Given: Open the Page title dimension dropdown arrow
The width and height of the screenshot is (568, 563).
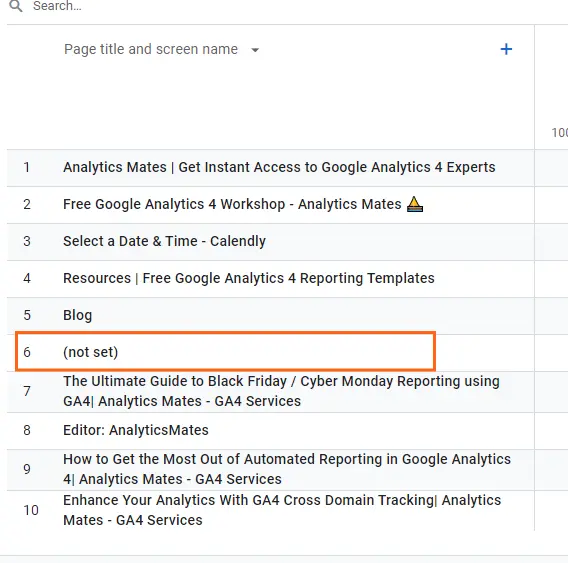Looking at the screenshot, I should click(255, 50).
